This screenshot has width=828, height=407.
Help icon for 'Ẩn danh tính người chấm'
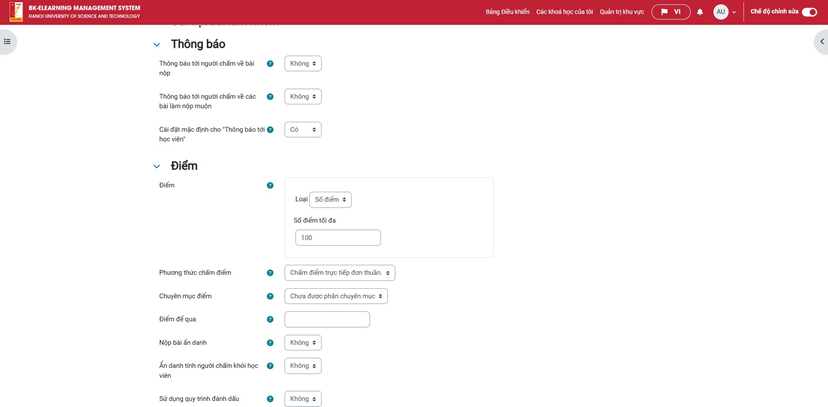(270, 366)
